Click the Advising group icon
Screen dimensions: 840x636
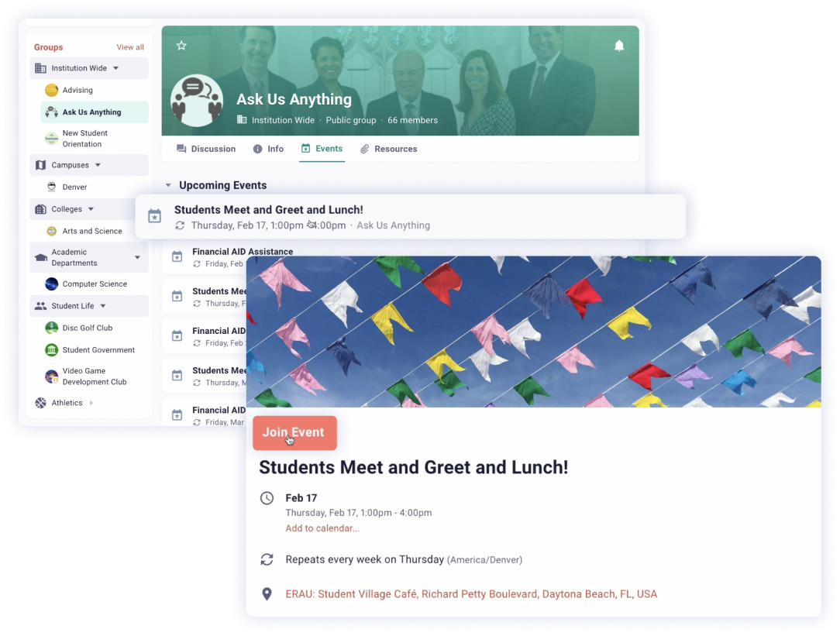click(51, 90)
